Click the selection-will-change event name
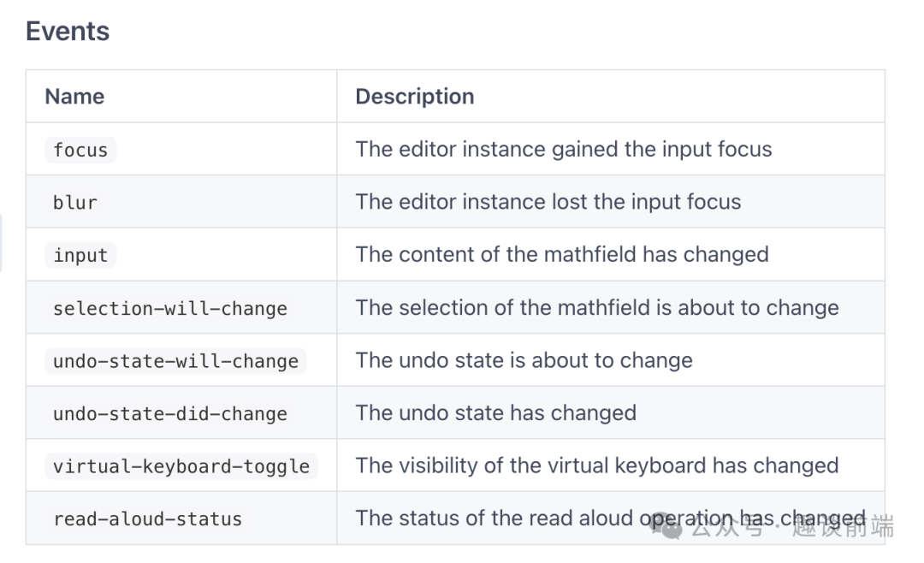The height and width of the screenshot is (563, 924). coord(170,308)
